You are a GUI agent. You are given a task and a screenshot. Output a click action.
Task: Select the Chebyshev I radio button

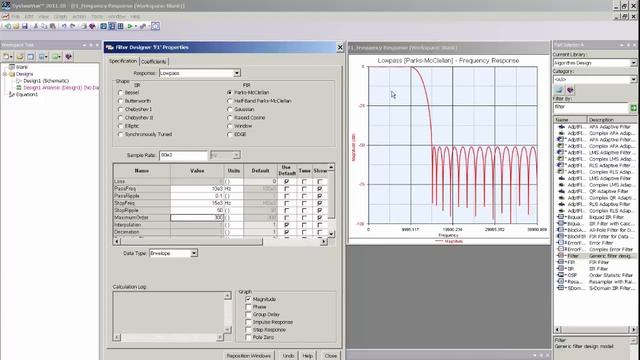coord(120,109)
